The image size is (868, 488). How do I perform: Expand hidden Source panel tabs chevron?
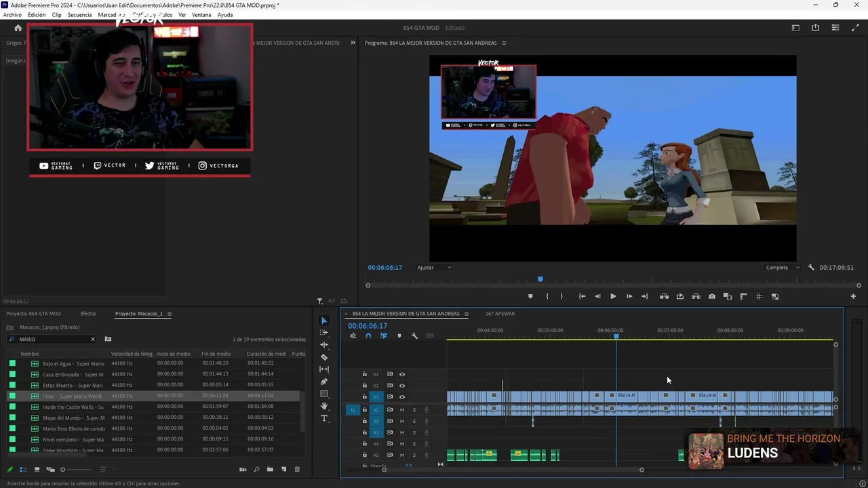353,43
